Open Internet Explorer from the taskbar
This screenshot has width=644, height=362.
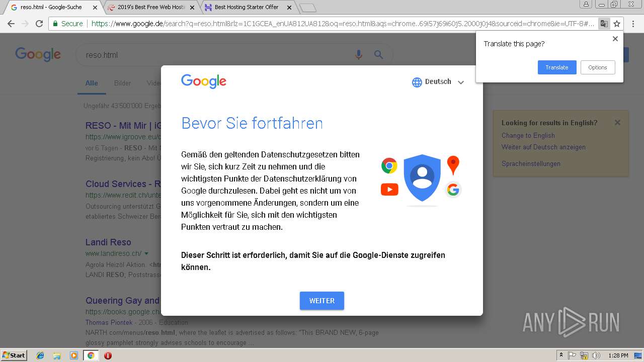40,355
